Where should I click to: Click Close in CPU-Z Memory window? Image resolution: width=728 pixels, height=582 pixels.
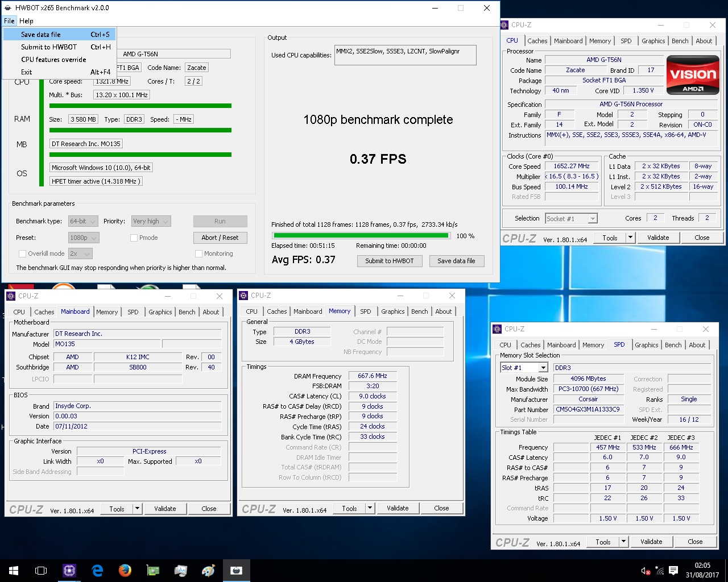coord(441,508)
